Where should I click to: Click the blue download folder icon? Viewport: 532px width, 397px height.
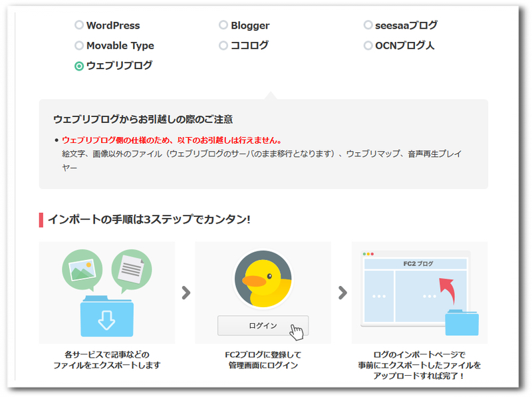(x=107, y=317)
